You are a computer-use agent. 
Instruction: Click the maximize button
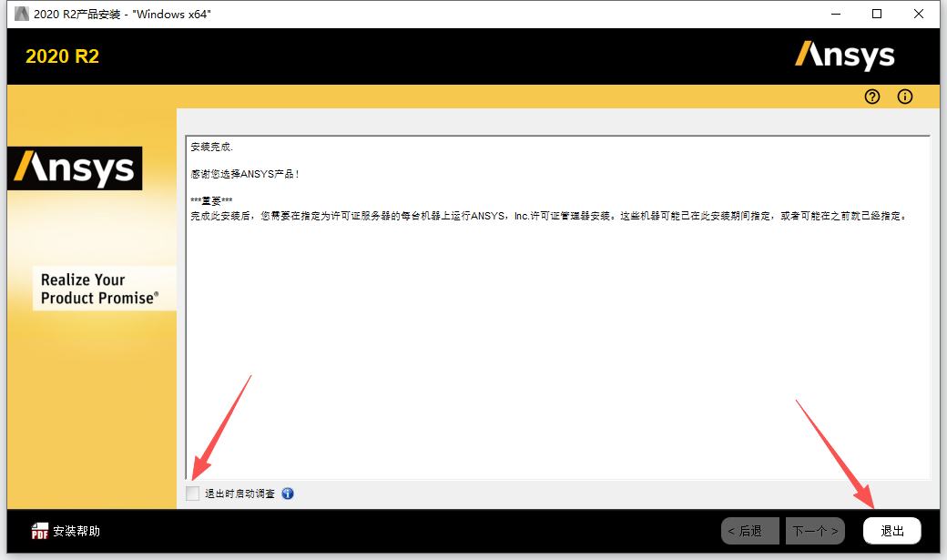[877, 14]
